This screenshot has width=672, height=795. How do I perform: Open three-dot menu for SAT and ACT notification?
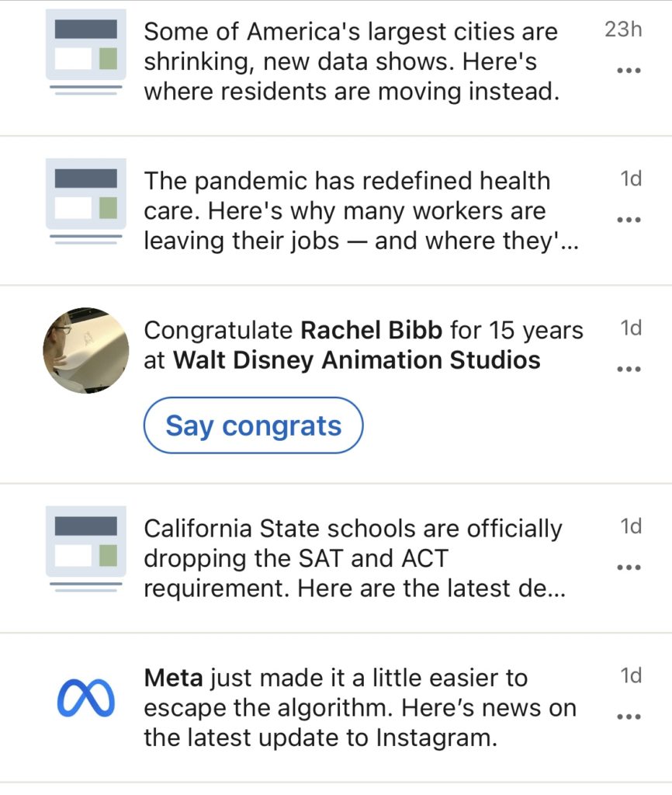click(x=628, y=567)
